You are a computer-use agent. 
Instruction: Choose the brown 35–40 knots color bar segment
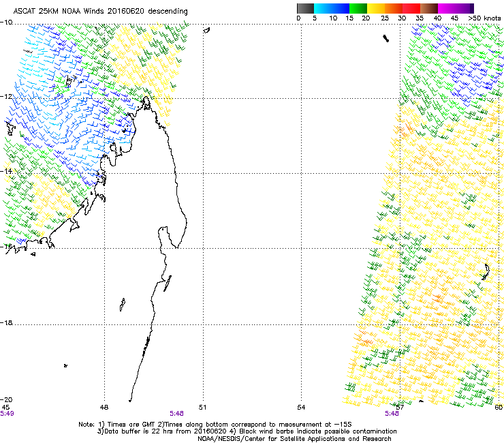[429, 8]
